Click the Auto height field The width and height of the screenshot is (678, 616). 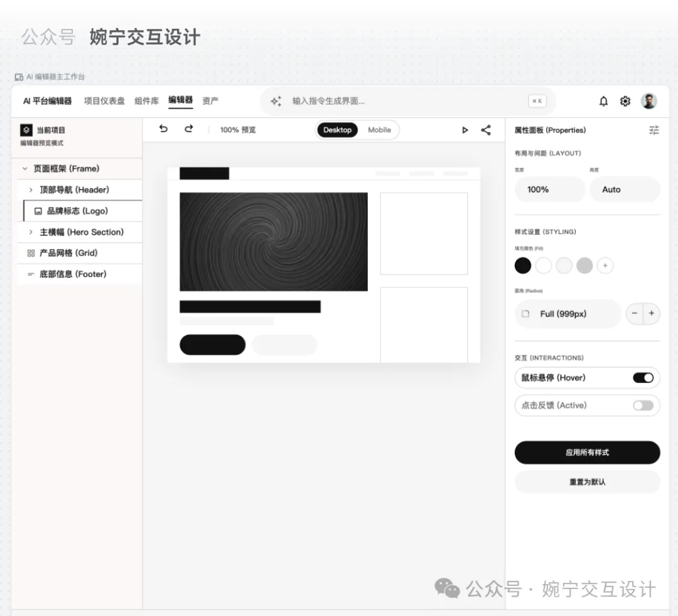point(625,190)
